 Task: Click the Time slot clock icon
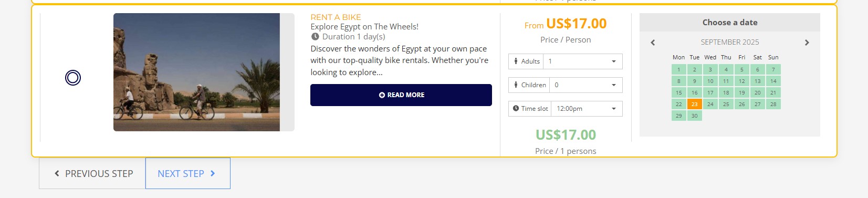tap(516, 109)
